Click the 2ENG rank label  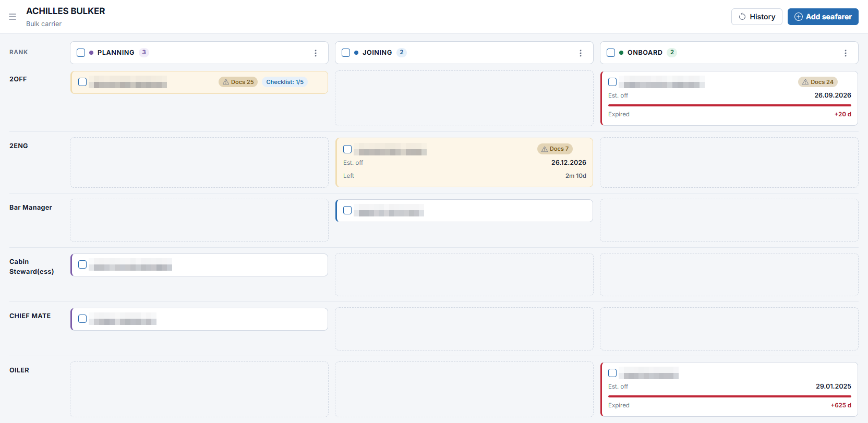tap(19, 146)
